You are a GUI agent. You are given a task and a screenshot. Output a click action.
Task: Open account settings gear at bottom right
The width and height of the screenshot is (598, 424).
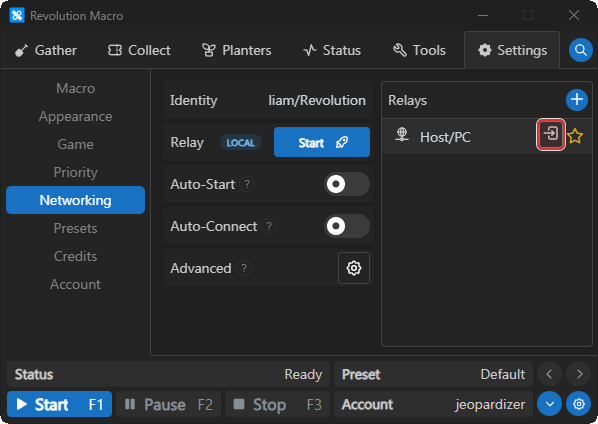tap(579, 404)
